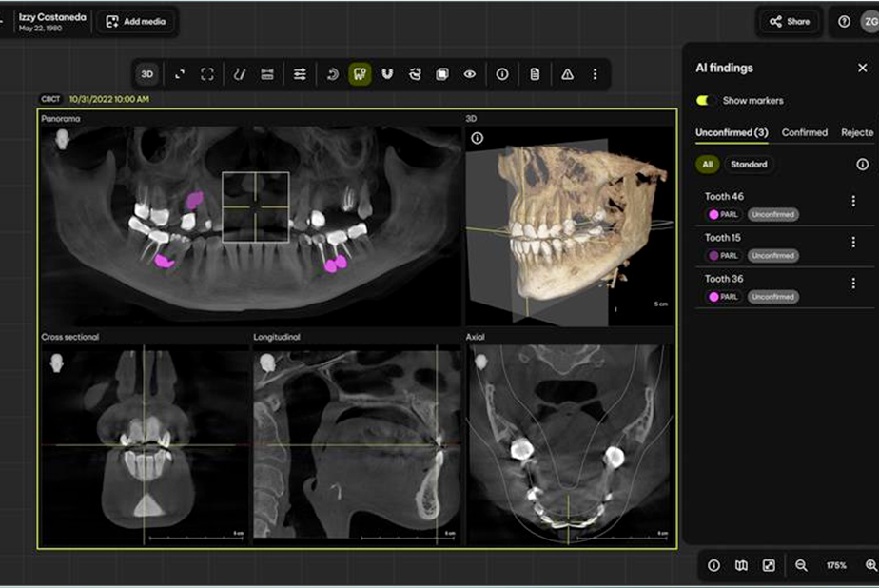Click Unconfirmed badge on Tooth 15

pos(773,256)
